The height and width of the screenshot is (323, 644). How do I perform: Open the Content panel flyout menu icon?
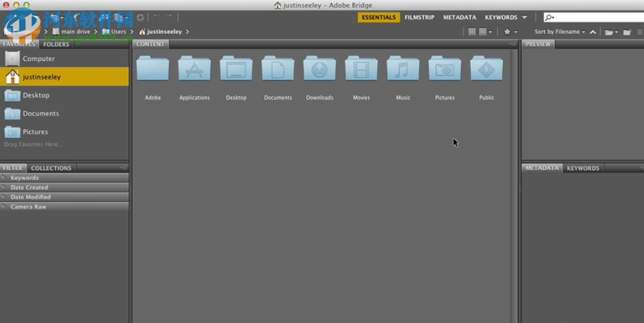[514, 44]
